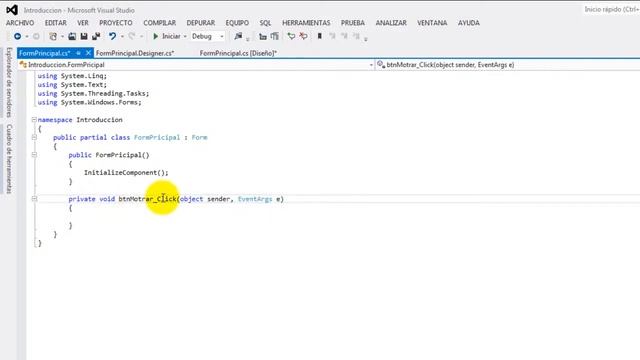Click the InitializeComponent(); code line

pyautogui.click(x=126, y=173)
